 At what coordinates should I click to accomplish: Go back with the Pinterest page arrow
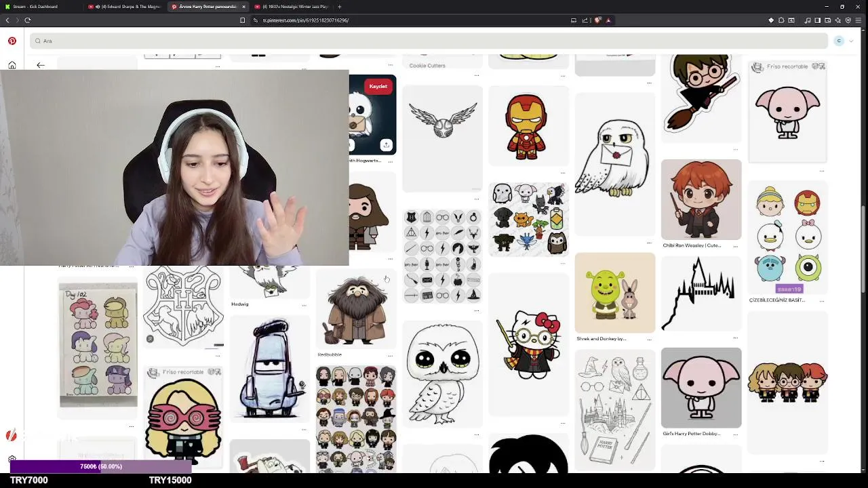pyautogui.click(x=41, y=65)
